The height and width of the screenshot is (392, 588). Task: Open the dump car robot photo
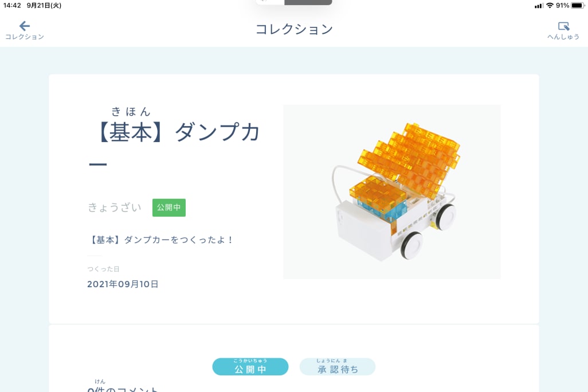(392, 191)
